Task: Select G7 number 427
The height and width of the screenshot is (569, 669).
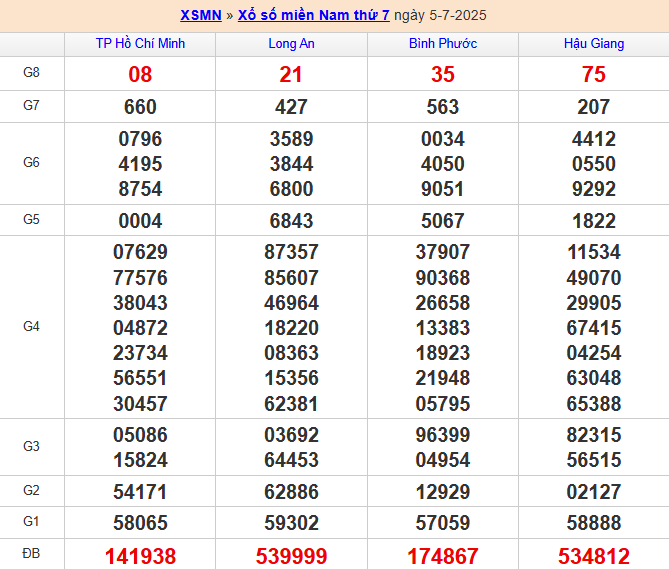Action: (x=291, y=107)
